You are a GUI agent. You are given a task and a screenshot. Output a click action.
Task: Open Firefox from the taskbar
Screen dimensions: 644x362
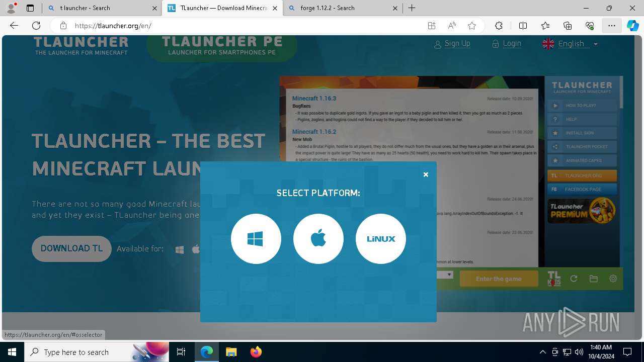(256, 352)
